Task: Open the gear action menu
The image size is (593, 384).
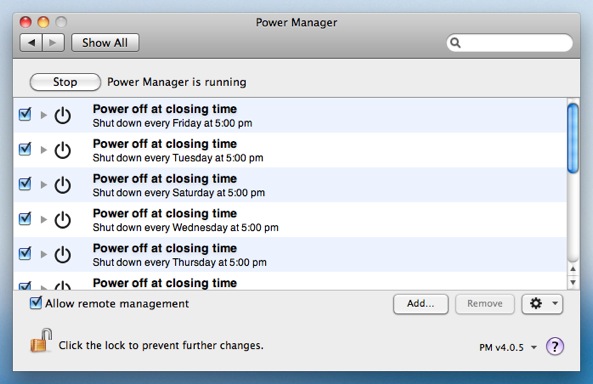Action: pyautogui.click(x=542, y=304)
